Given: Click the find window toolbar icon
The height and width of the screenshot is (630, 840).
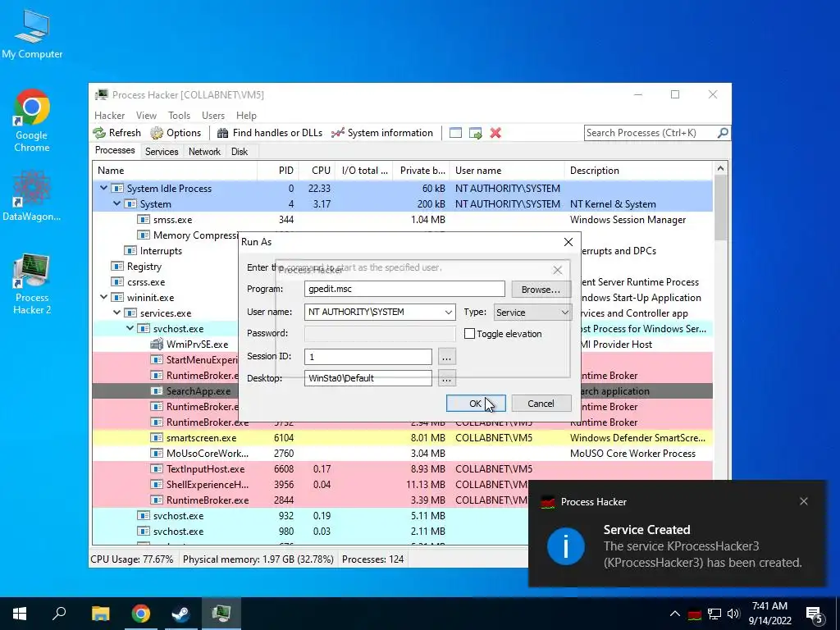Looking at the screenshot, I should (x=455, y=133).
